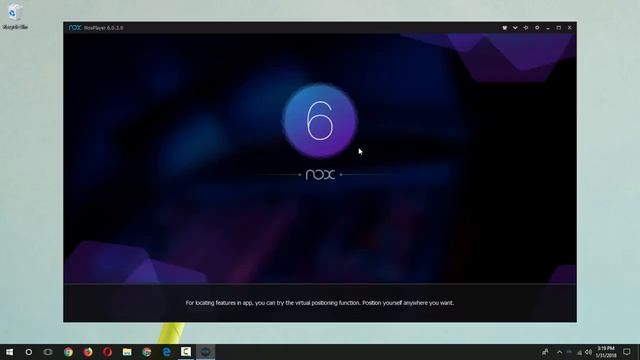Open the volume control tray icon
Viewport: 640px width, 360px height.
(589, 352)
